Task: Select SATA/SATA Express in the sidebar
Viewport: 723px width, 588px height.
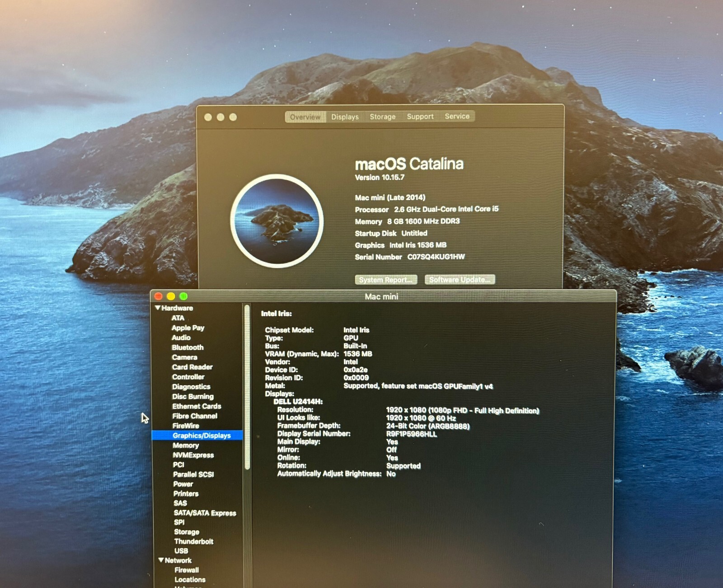Action: (205, 513)
